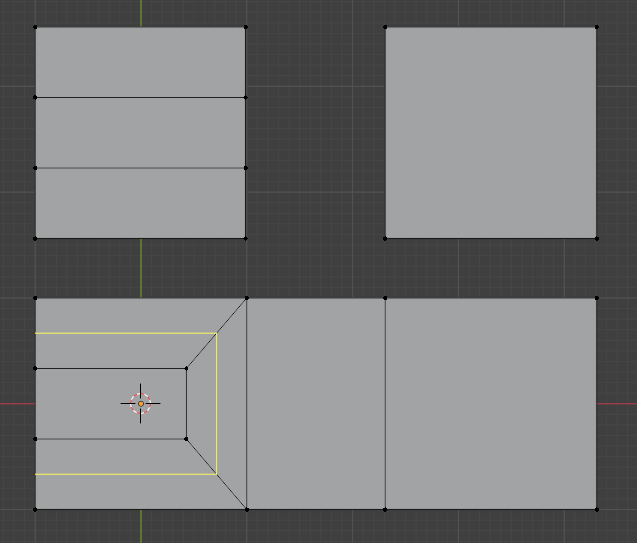Click top-right vertex of innermost rectangle

click(186, 368)
